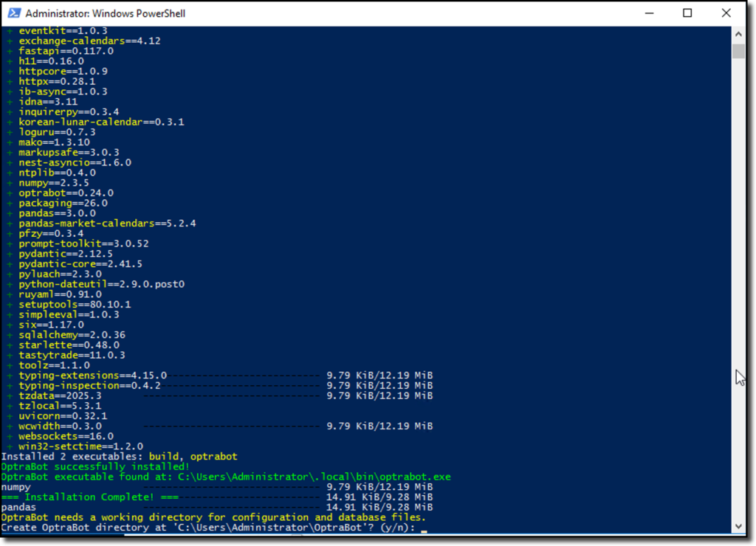This screenshot has width=756, height=546.
Task: Click the (y/n) prompt input cursor
Action: click(423, 528)
